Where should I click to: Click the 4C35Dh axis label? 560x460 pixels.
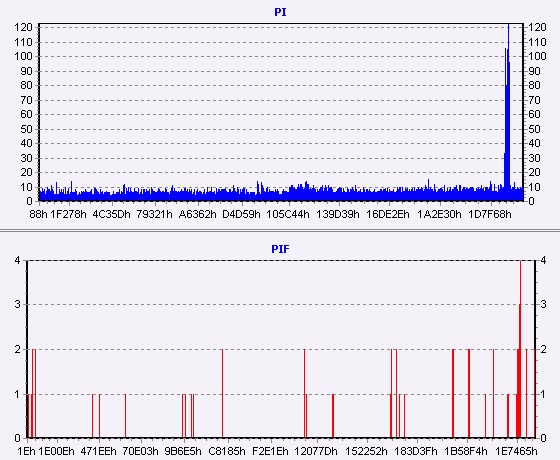(111, 214)
